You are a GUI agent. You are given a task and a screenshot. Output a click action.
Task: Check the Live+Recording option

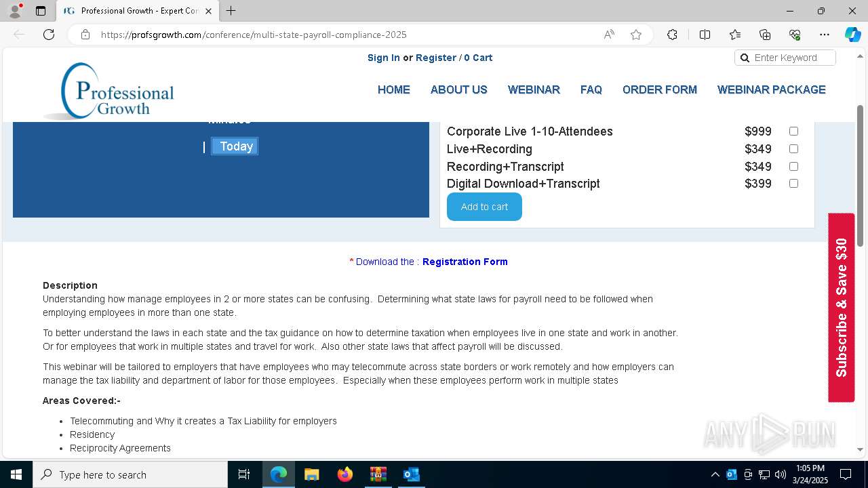point(793,148)
